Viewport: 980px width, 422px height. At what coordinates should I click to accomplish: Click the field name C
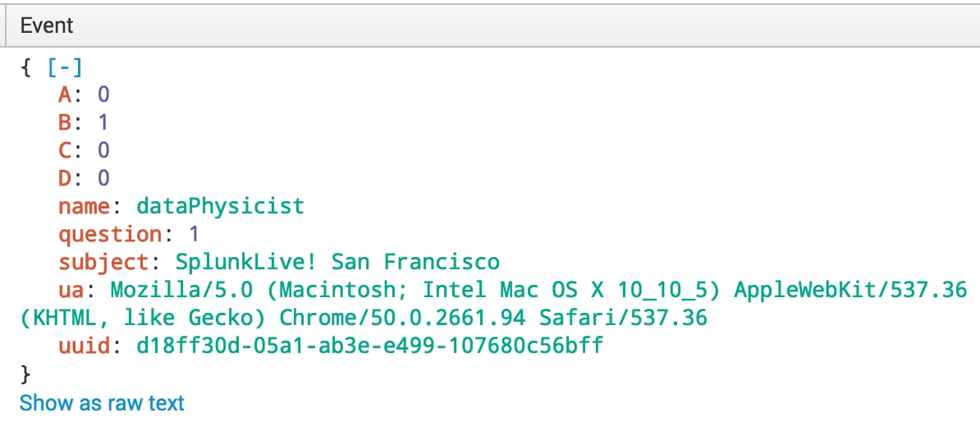point(66,150)
